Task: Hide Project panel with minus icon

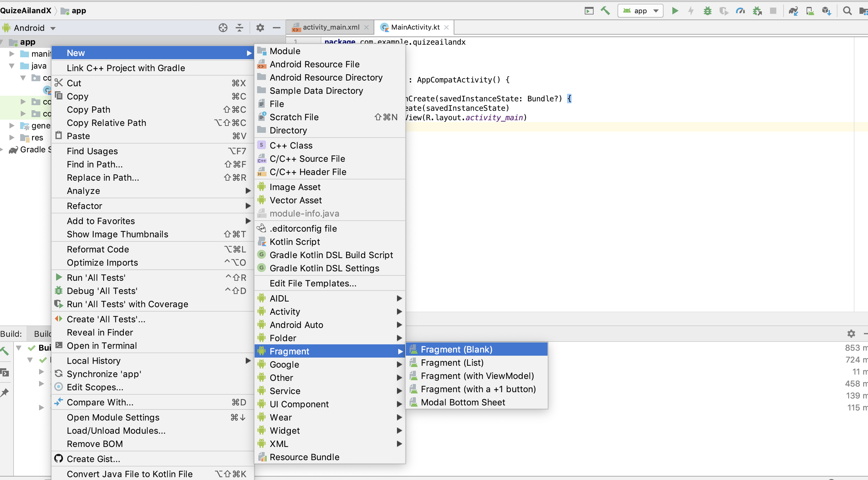Action: coord(276,28)
